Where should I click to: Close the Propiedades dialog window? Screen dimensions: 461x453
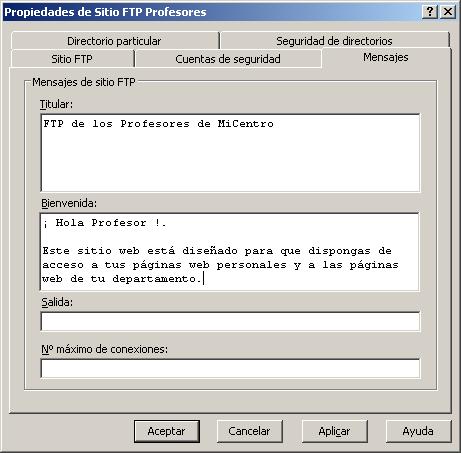coord(448,12)
